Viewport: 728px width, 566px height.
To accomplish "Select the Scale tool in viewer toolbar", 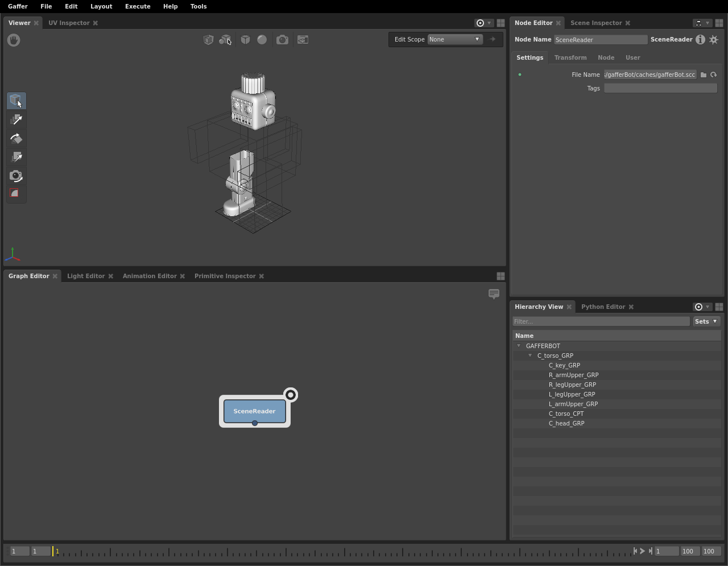I will pyautogui.click(x=16, y=157).
